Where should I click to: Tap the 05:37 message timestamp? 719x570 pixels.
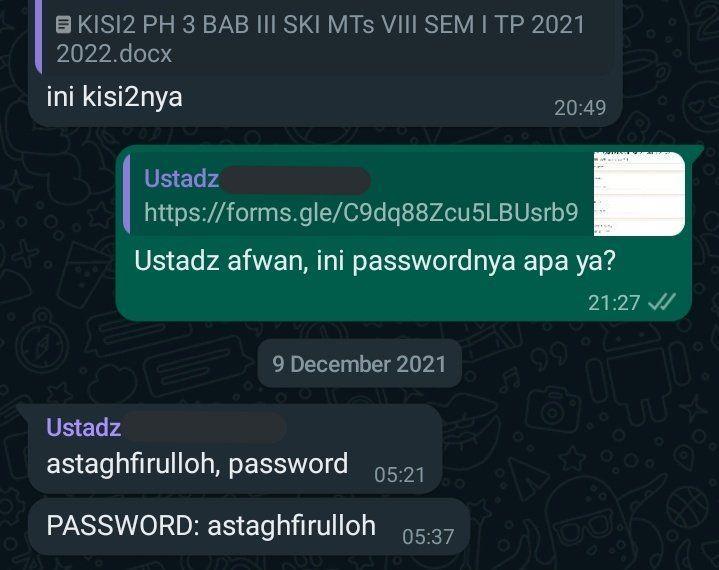[428, 537]
